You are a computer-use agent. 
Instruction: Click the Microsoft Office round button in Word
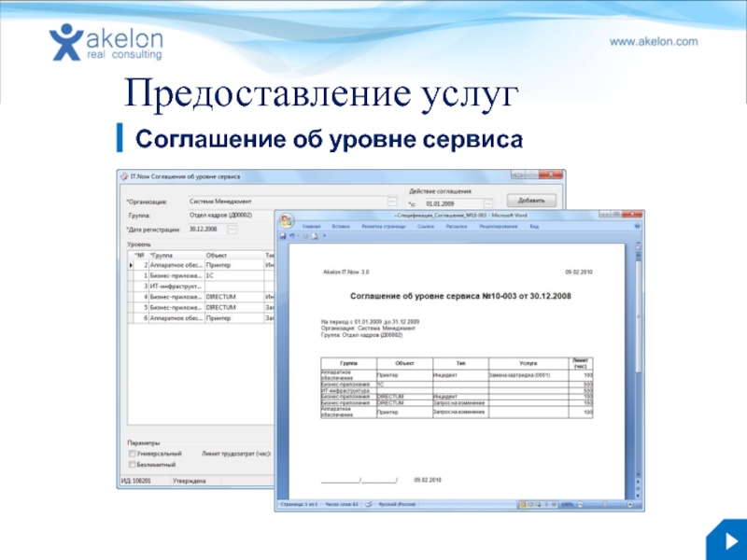coord(287,220)
